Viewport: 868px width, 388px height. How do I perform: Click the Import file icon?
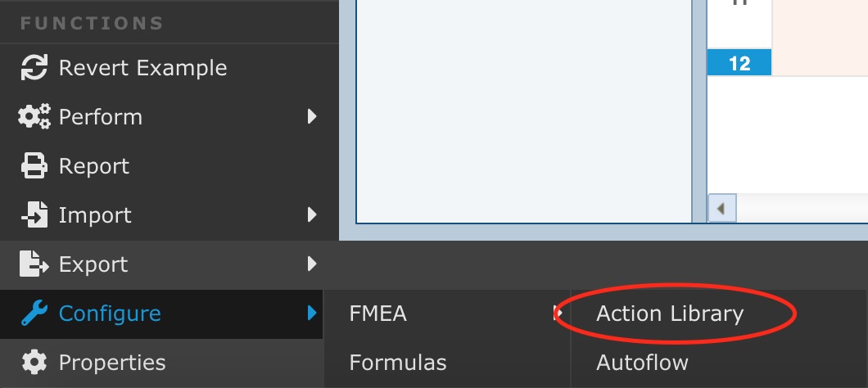click(34, 214)
